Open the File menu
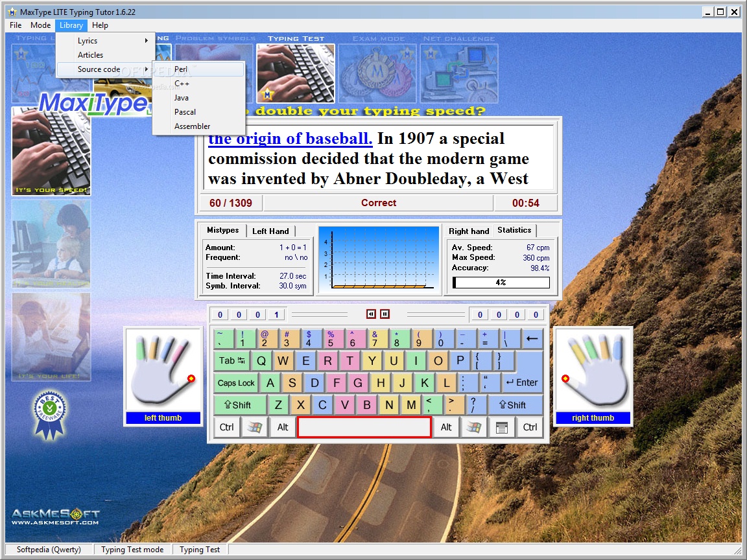The height and width of the screenshot is (560, 747). coord(16,25)
